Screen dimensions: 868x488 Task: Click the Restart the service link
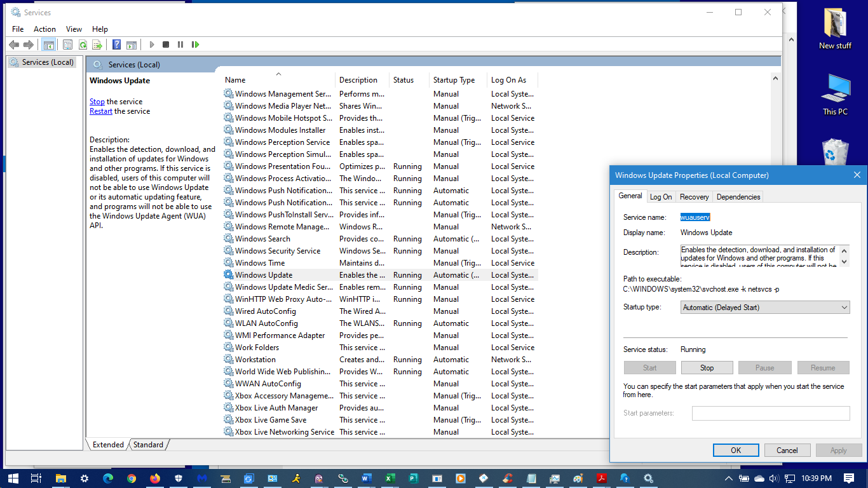coord(101,111)
